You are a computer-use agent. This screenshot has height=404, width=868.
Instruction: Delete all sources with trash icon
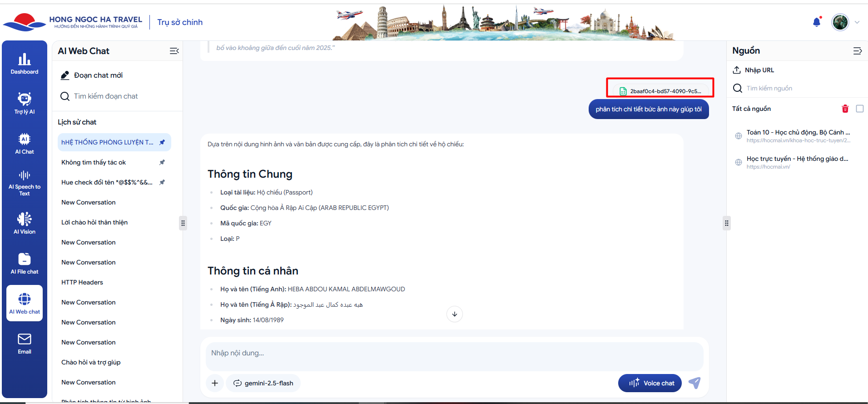[845, 109]
